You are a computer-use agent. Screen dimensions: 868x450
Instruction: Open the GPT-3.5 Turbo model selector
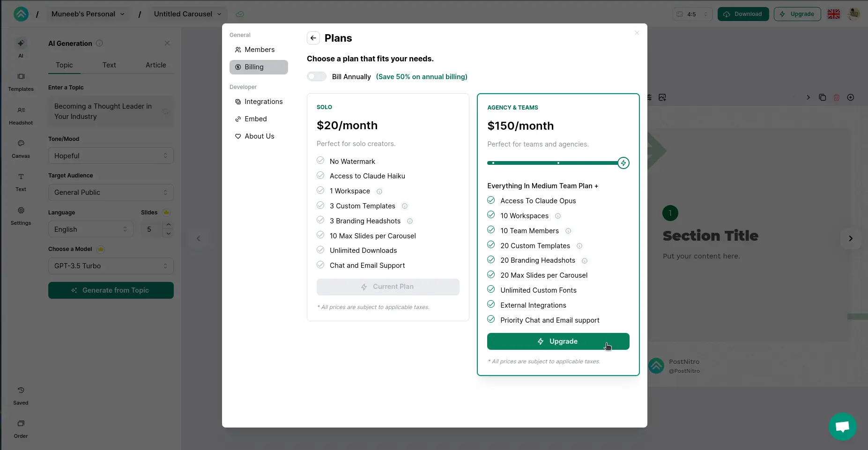[111, 266]
